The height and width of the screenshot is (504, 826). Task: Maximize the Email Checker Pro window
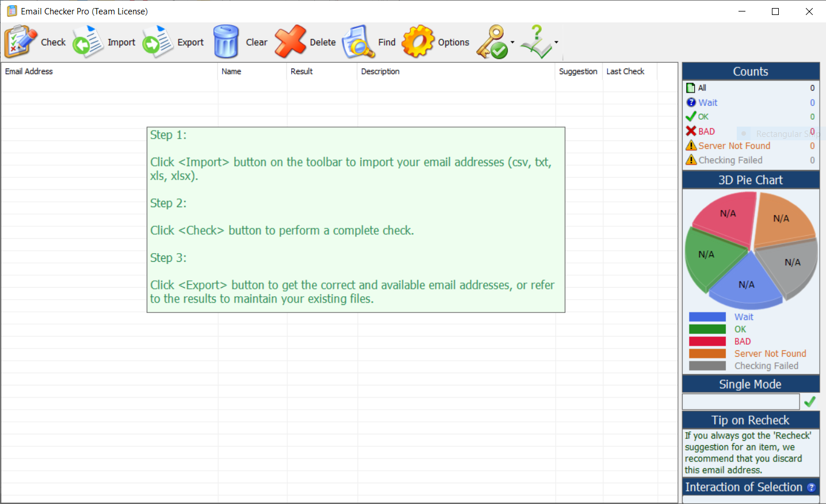tap(775, 12)
